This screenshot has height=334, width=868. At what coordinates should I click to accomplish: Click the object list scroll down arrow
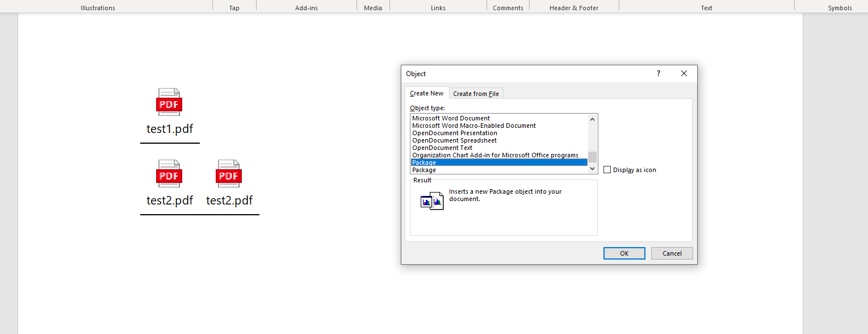[592, 169]
